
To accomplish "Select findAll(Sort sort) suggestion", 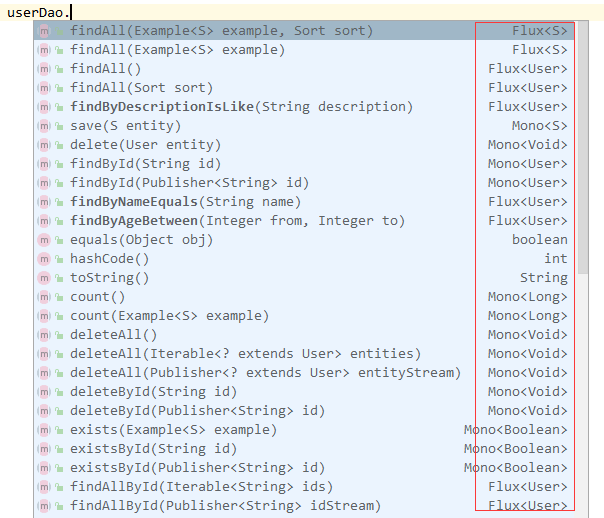I will click(x=141, y=88).
